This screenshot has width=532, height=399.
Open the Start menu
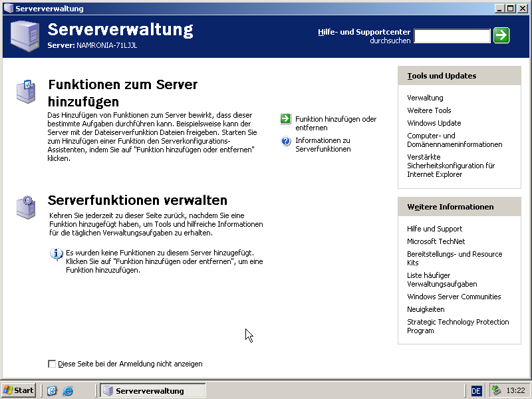click(x=18, y=390)
